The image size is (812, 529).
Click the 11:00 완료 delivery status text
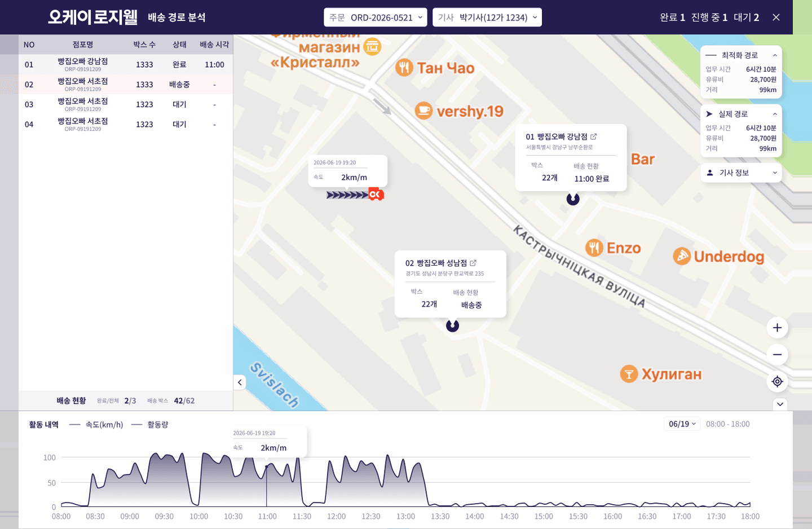592,179
